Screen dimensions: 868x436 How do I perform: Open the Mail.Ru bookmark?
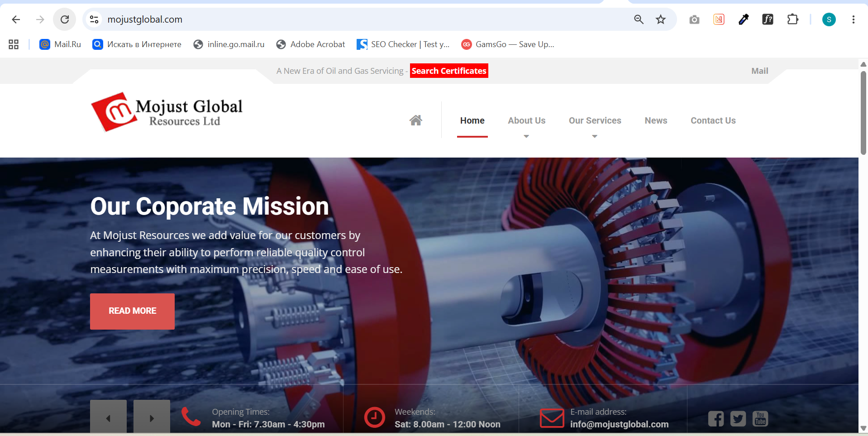coord(60,44)
